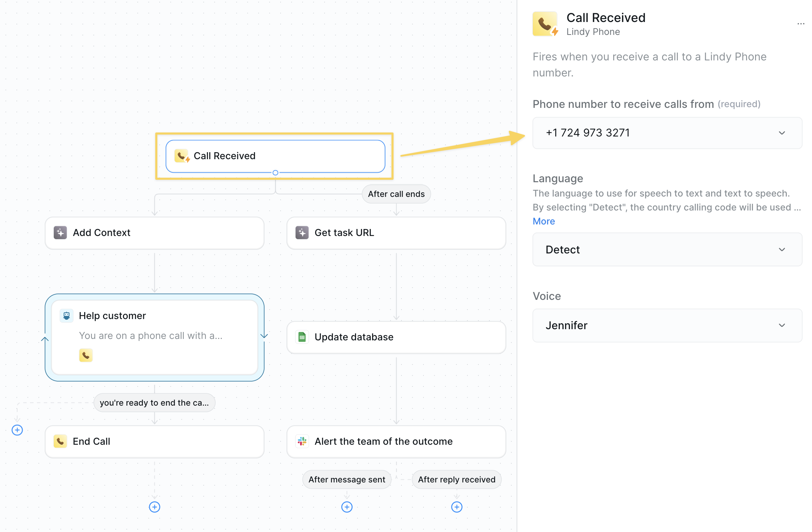Screen dimensions: 812x532
Task: Click the connector handle below Call Received node
Action: (x=275, y=173)
